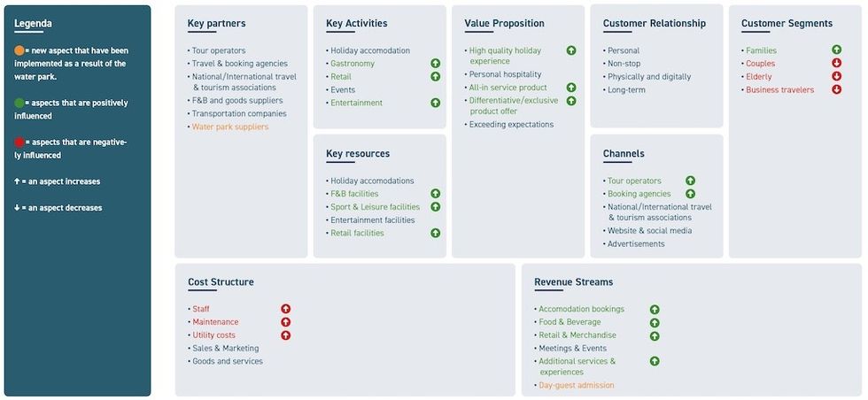This screenshot has height=400, width=868.
Task: Click the green up arrow next to Families
Action: pos(837,50)
